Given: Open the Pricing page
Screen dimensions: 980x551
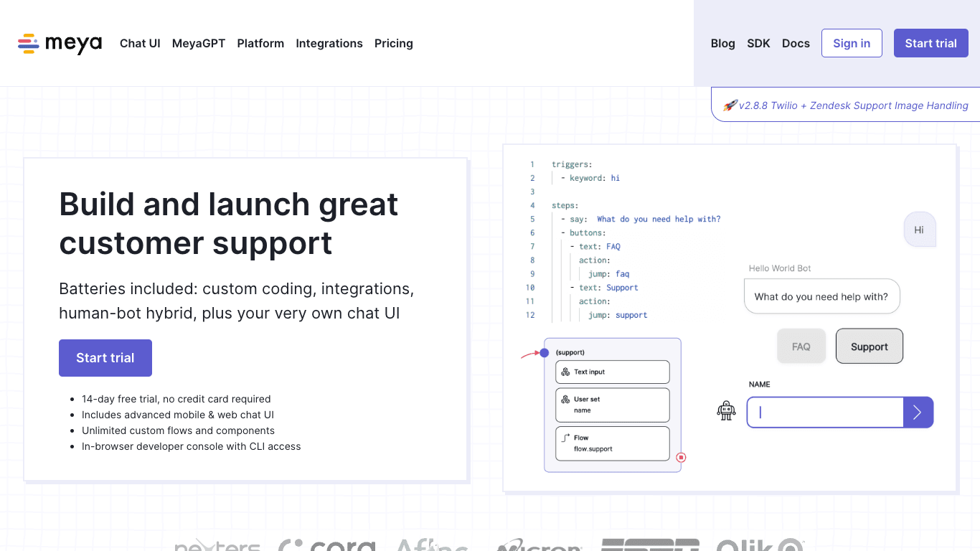Looking at the screenshot, I should point(394,43).
